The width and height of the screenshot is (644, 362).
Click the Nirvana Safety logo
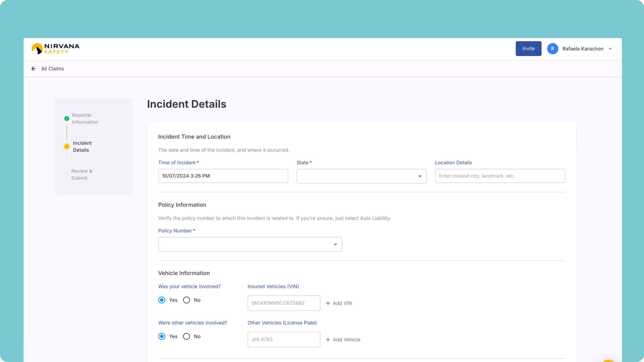[x=55, y=48]
